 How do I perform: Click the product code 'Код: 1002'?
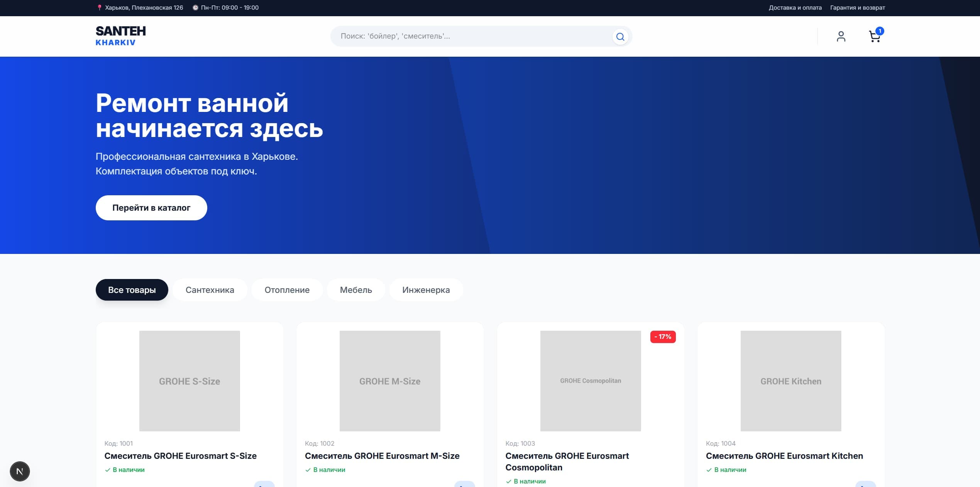320,443
